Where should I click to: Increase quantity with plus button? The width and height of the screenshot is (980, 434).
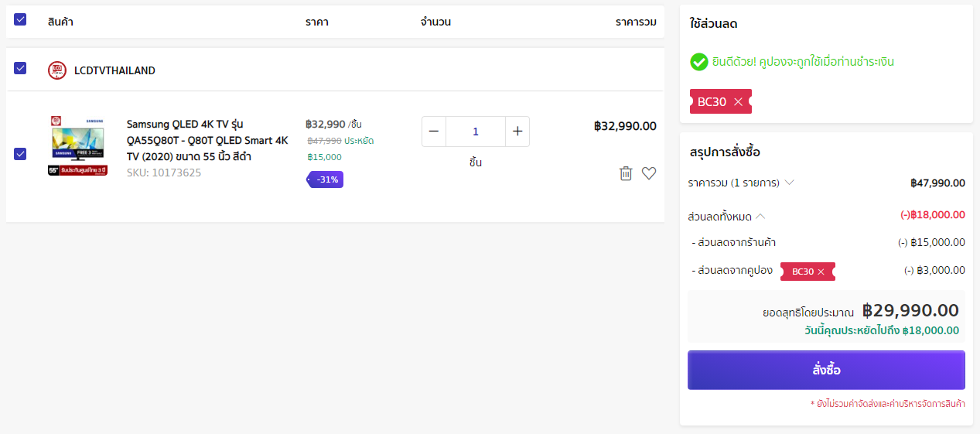517,132
